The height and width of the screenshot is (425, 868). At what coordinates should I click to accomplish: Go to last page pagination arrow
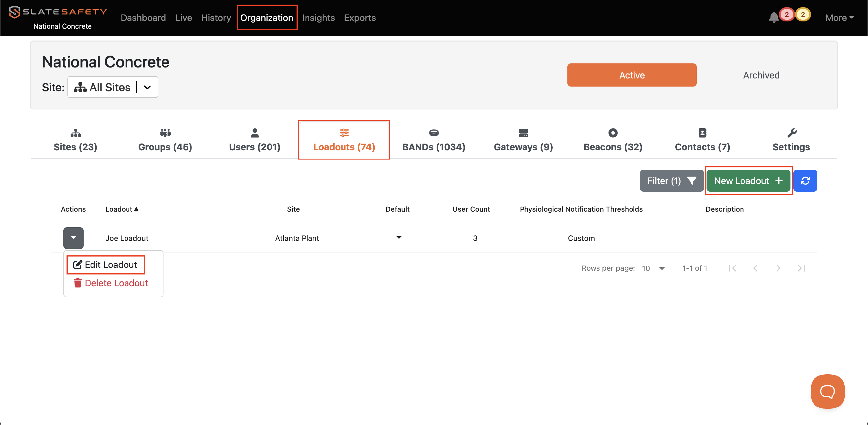pyautogui.click(x=801, y=268)
